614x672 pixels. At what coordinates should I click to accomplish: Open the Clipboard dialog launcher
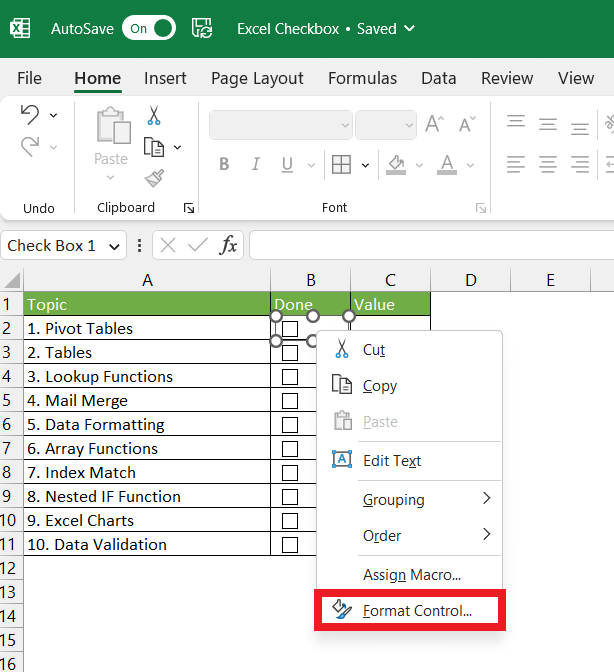point(189,208)
